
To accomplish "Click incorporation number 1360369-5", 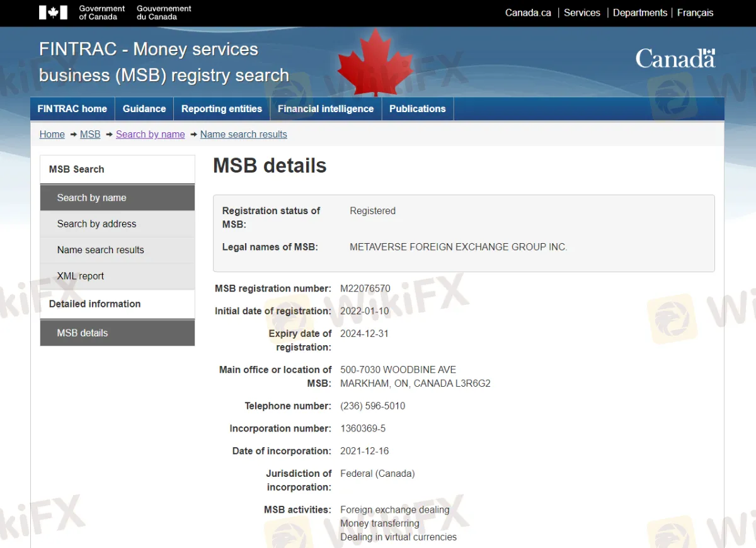I will [363, 429].
